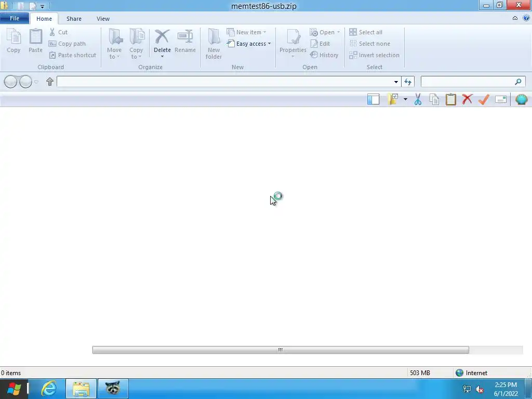Click Edit in the Open group
532x399 pixels.
click(x=320, y=44)
